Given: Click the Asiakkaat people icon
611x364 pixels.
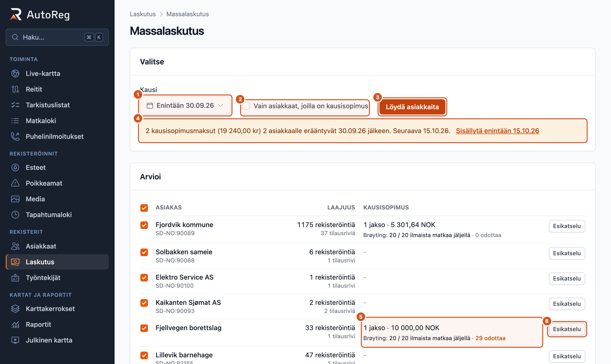Looking at the screenshot, I should [15, 246].
